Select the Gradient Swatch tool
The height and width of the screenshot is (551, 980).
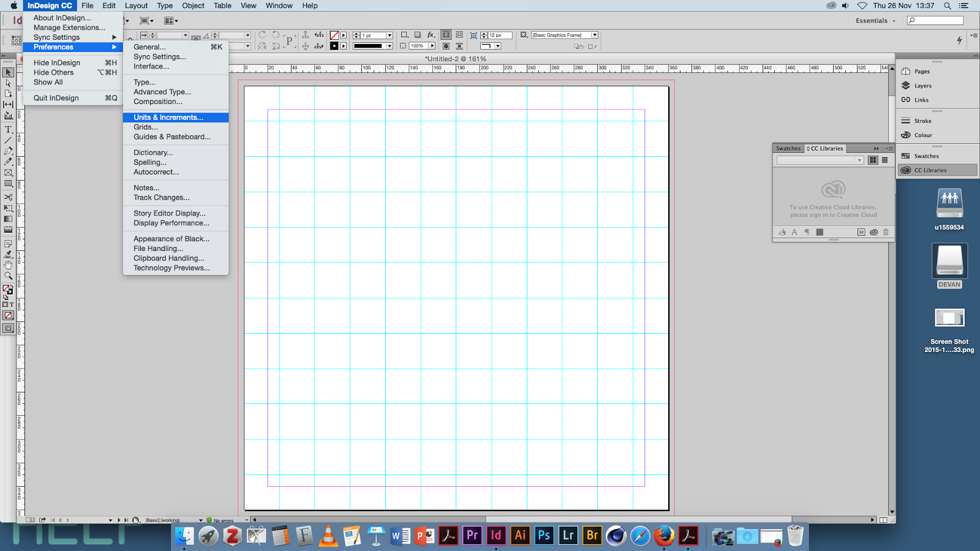click(x=8, y=219)
